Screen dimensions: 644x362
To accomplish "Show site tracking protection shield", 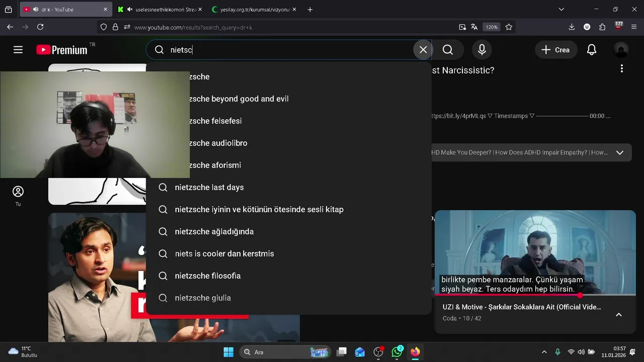I will (104, 27).
